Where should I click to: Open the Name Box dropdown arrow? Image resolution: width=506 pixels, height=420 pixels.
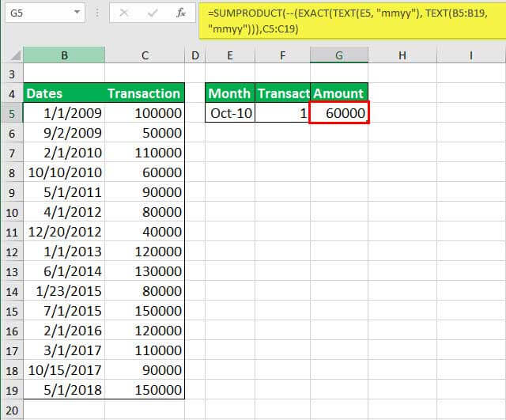(x=77, y=13)
